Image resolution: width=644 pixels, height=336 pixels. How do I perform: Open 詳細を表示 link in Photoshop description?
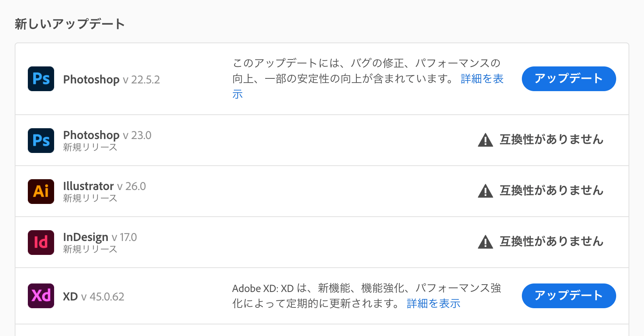tap(482, 79)
